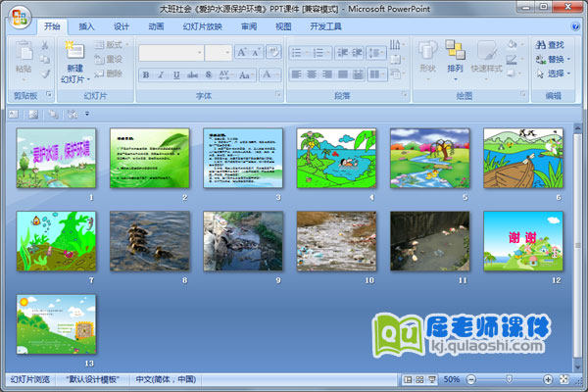Select slide 1 title thumbnail
The height and width of the screenshot is (392, 588).
[56, 159]
